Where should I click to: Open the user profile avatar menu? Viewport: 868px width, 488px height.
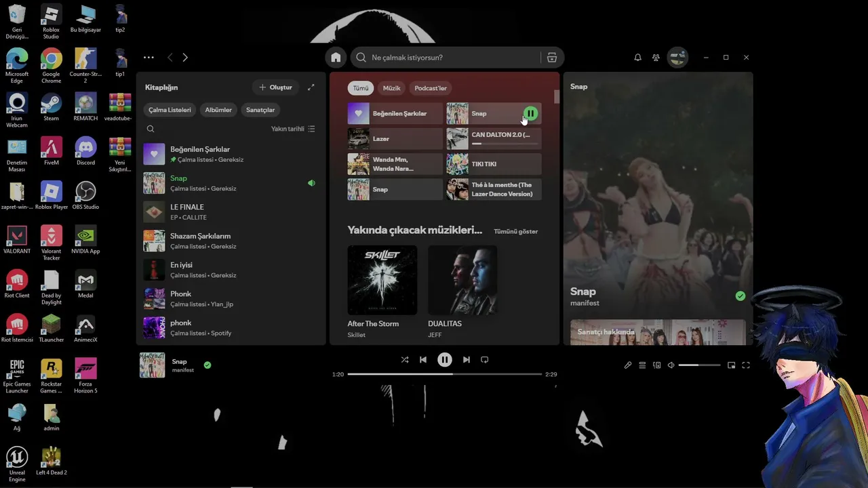click(677, 58)
